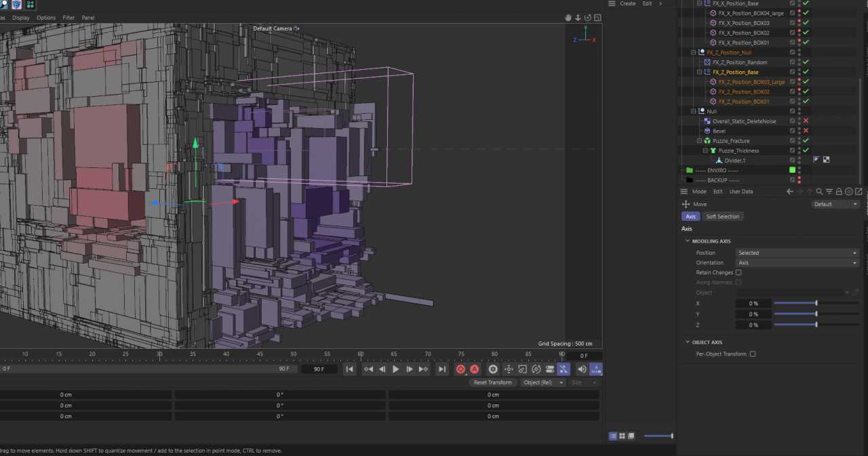Collapse the MODELING AXIS section
This screenshot has width=868, height=456.
[x=687, y=241]
